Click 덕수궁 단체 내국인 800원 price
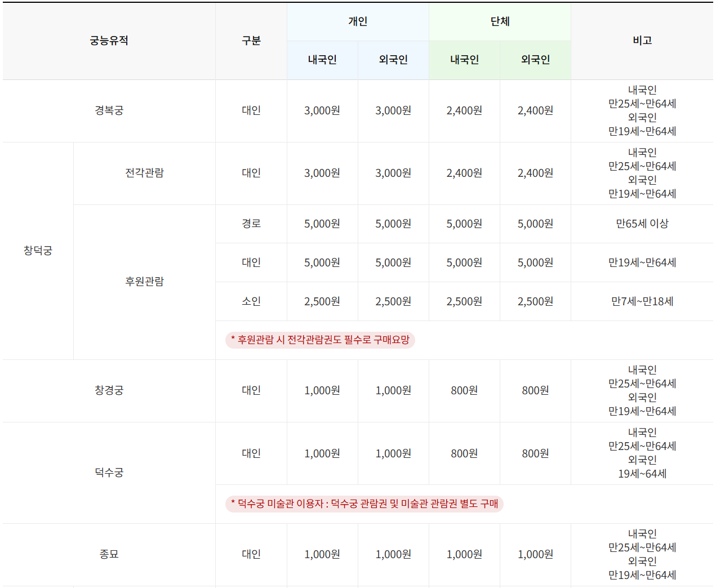This screenshot has height=588, width=716. [464, 453]
